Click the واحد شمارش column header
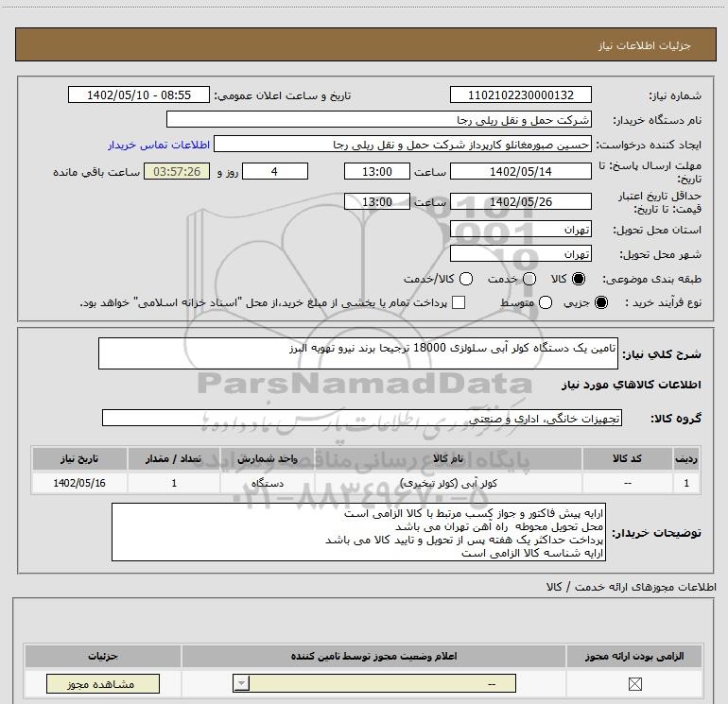 [268, 458]
